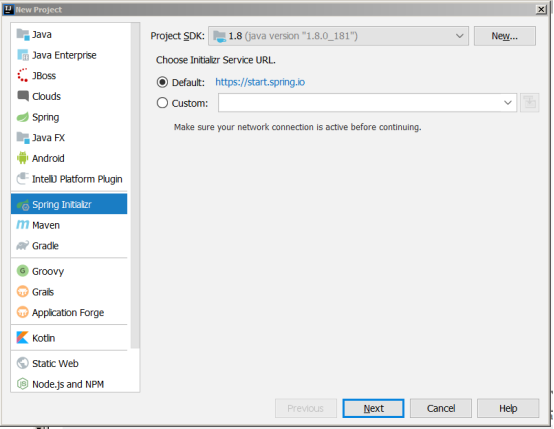Select the Application Forge project type
554x429 pixels.
point(69,312)
